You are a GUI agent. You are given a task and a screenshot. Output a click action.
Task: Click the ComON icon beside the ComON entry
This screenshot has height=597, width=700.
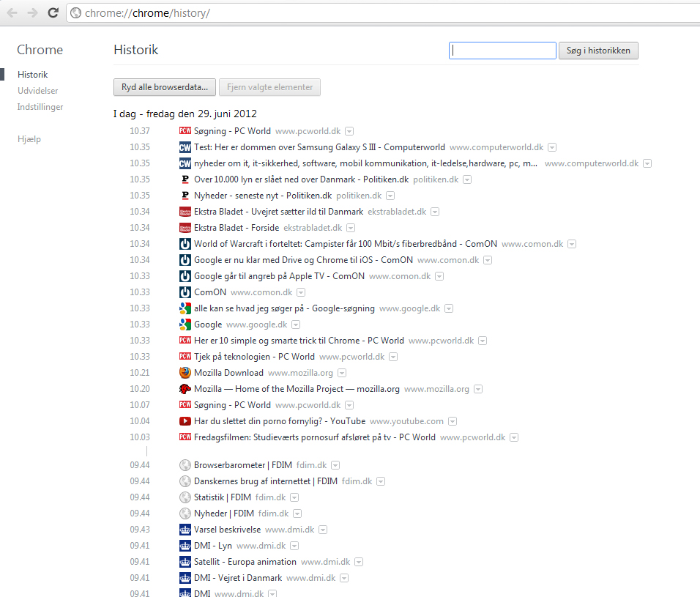185,292
